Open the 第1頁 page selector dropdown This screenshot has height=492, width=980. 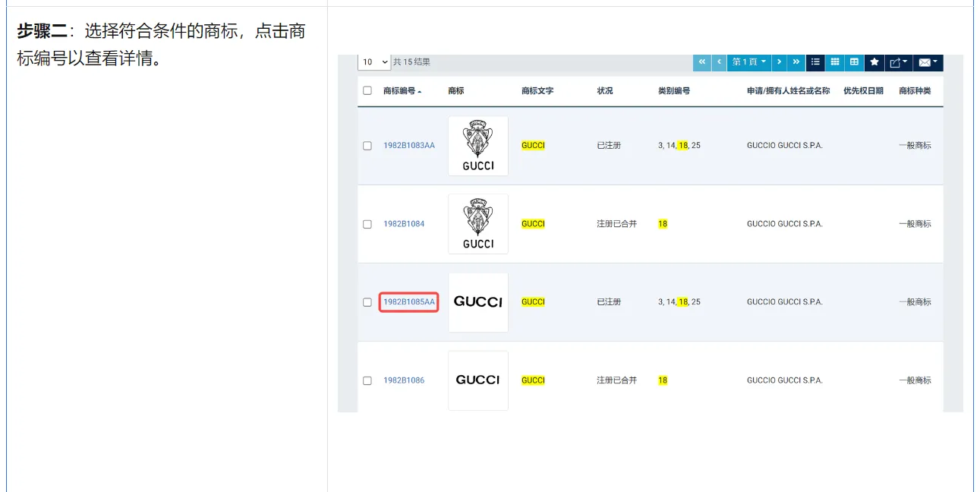click(x=748, y=62)
